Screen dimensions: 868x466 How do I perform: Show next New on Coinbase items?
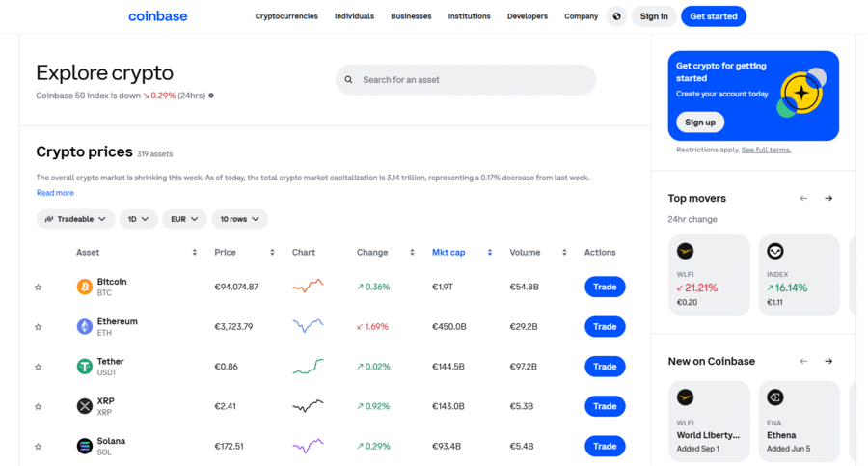point(828,361)
